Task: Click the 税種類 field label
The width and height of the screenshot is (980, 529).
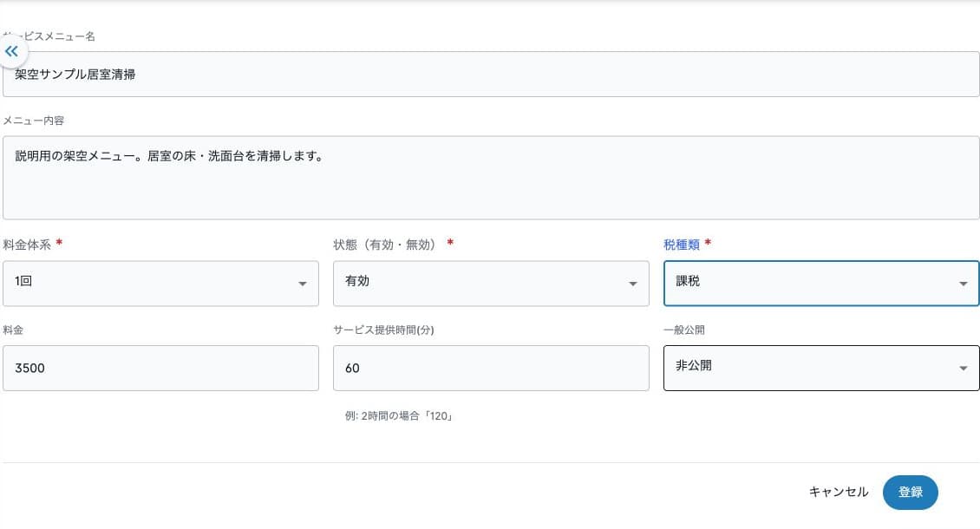Action: [682, 245]
